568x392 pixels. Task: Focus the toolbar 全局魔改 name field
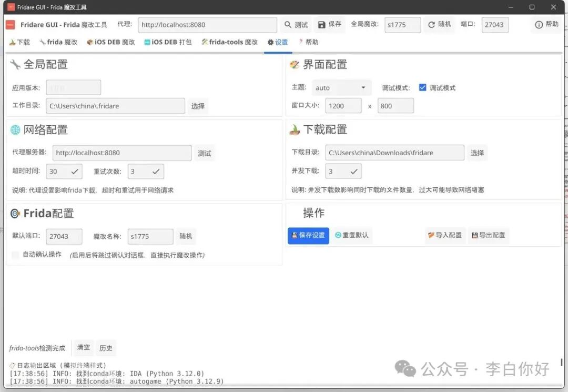pos(402,25)
